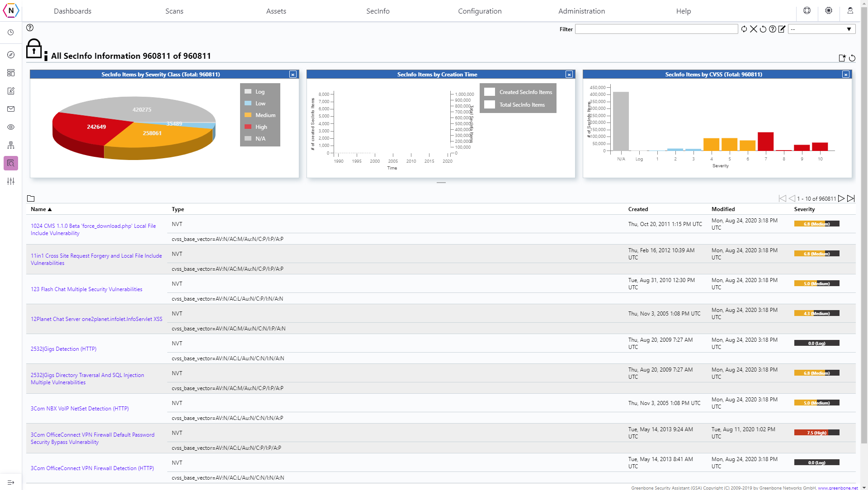This screenshot has height=490, width=868.
Task: Open the user account icon
Action: click(850, 10)
